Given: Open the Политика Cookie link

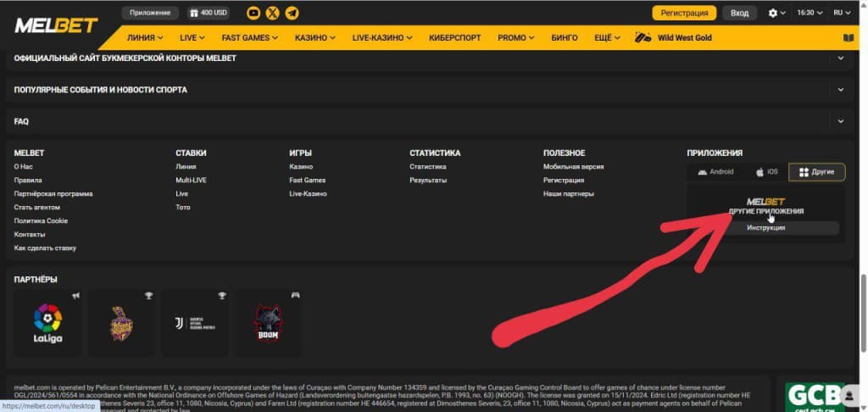Looking at the screenshot, I should coord(41,221).
